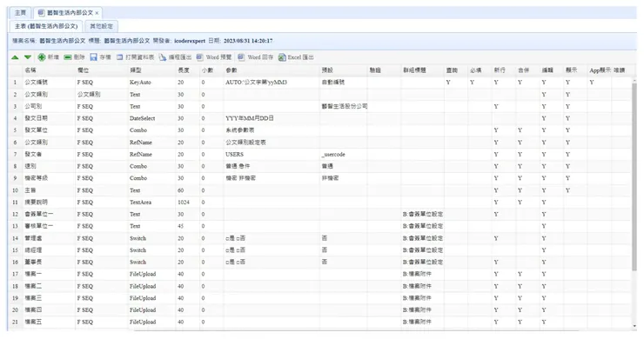This screenshot has height=339, width=644.
Task: Select row 1 公文編號 name cell
Action: (x=49, y=82)
